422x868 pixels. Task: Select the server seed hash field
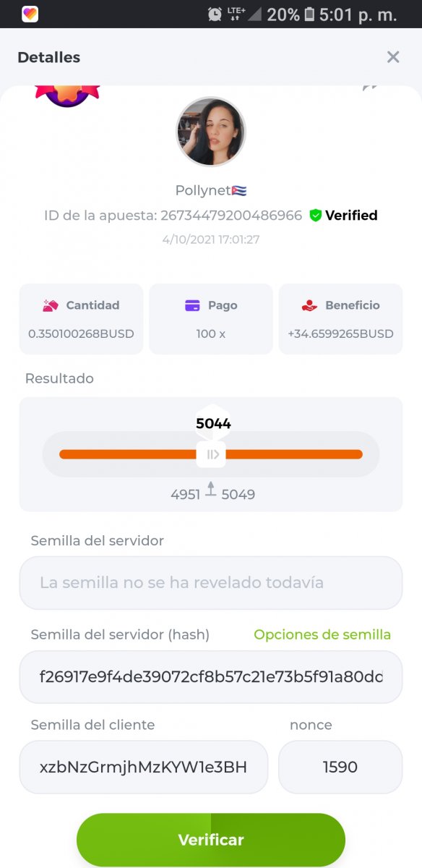coord(211,677)
